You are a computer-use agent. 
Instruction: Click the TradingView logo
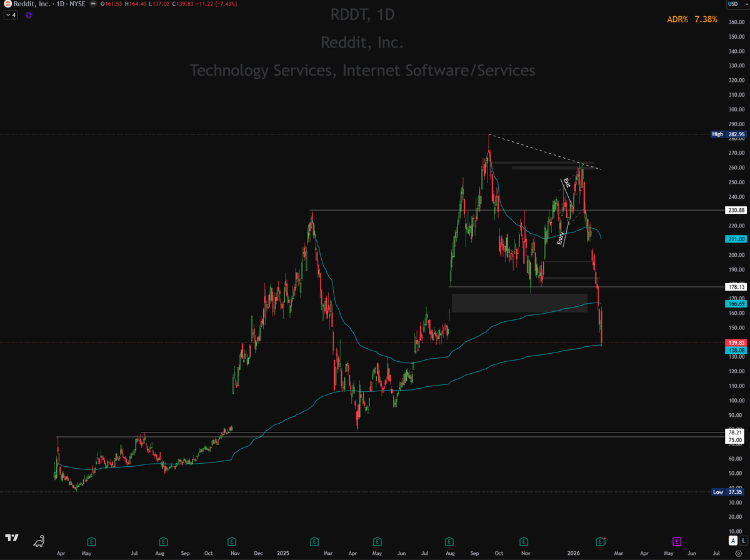[x=11, y=538]
